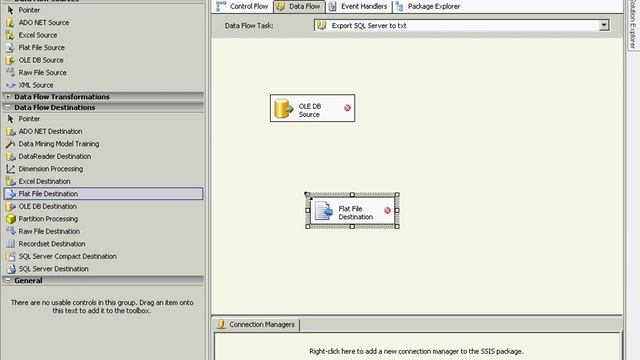Screen dimensions: 640x360
Task: Click the 'There are no usable controls' message
Action: 102,307
